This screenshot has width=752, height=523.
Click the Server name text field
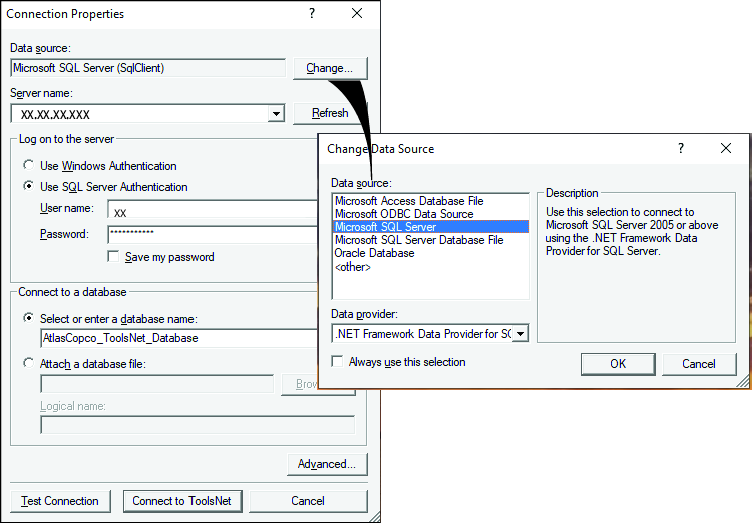[x=140, y=114]
